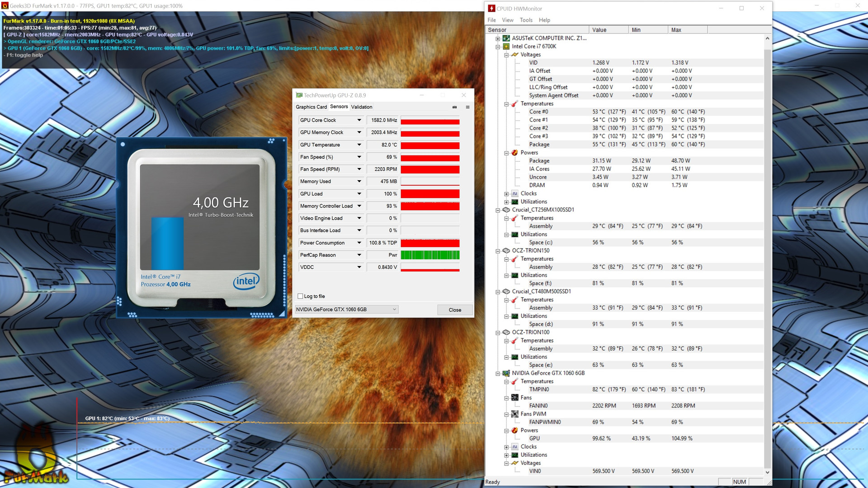Click the GPU Voltages lightning icon
The height and width of the screenshot is (488, 868).
(514, 463)
